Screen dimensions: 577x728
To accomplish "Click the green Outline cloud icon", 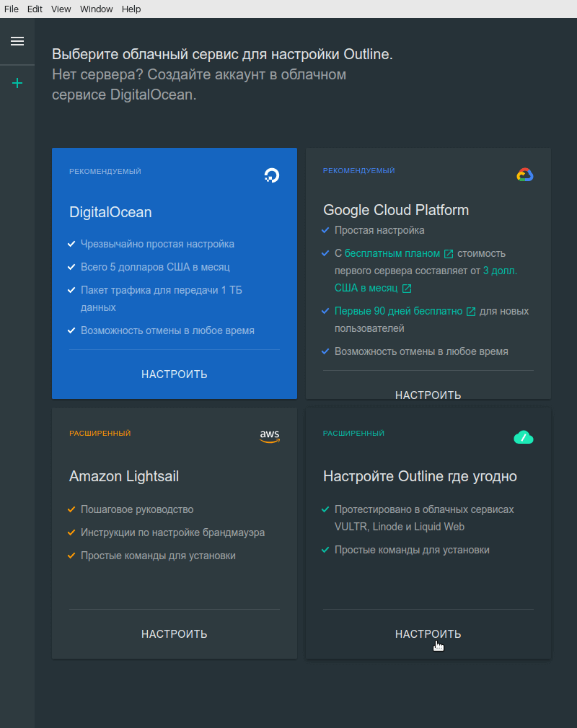I will [524, 437].
